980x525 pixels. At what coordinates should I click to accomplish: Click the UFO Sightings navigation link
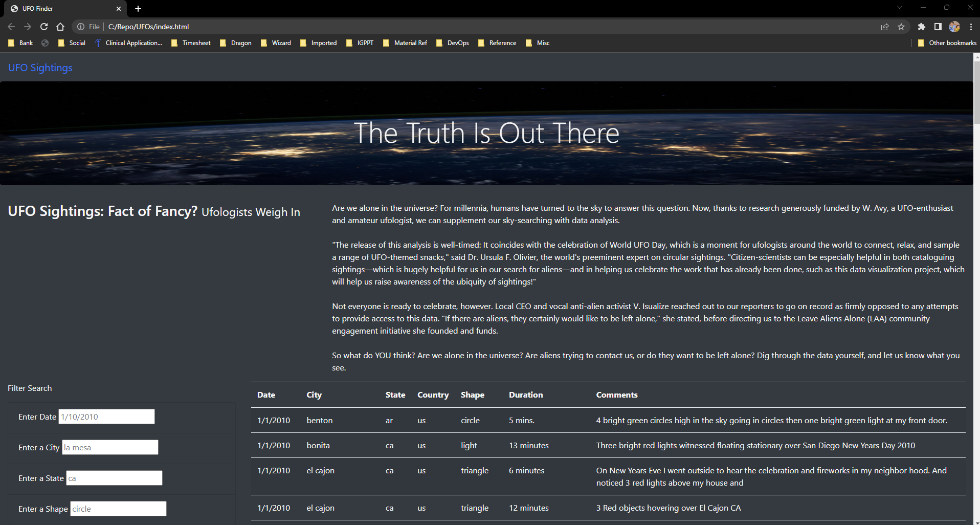click(x=40, y=68)
